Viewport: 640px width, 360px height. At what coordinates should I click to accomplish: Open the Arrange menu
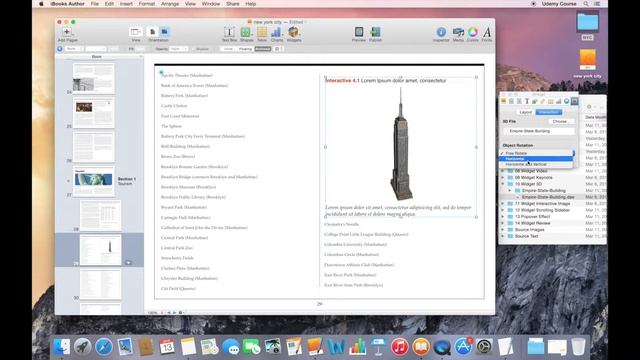pyautogui.click(x=170, y=4)
